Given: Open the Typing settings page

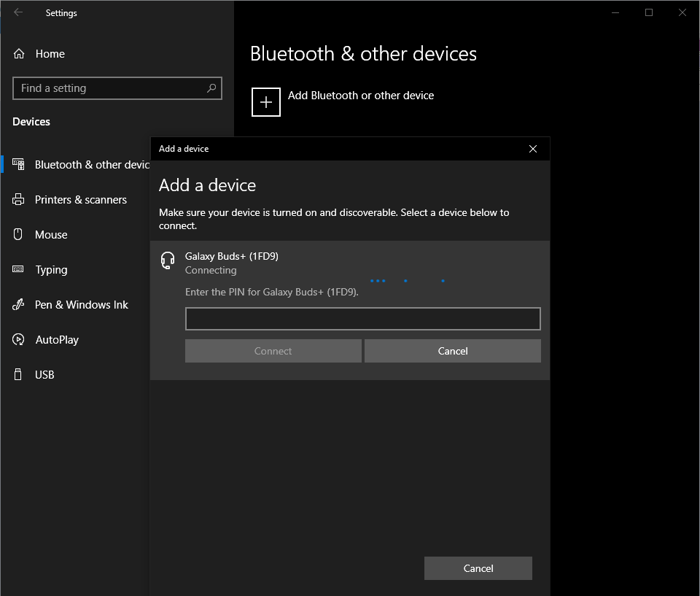Looking at the screenshot, I should pyautogui.click(x=51, y=270).
